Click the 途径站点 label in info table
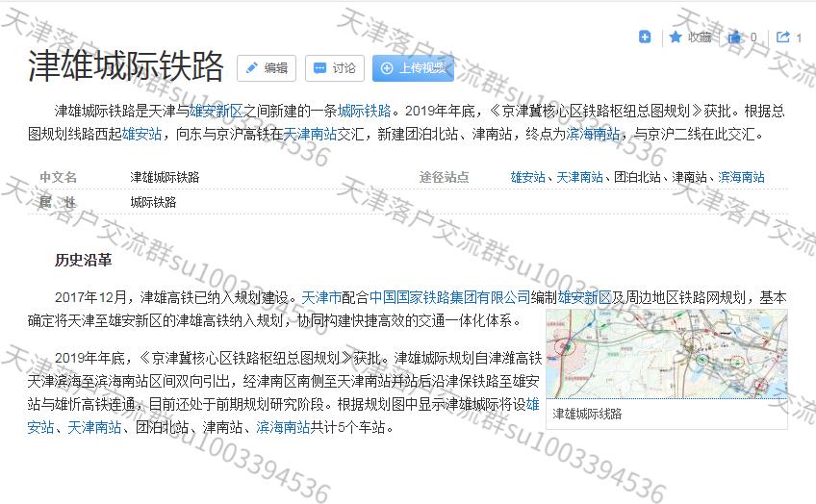Screen dimensions: 816x504 tap(444, 177)
